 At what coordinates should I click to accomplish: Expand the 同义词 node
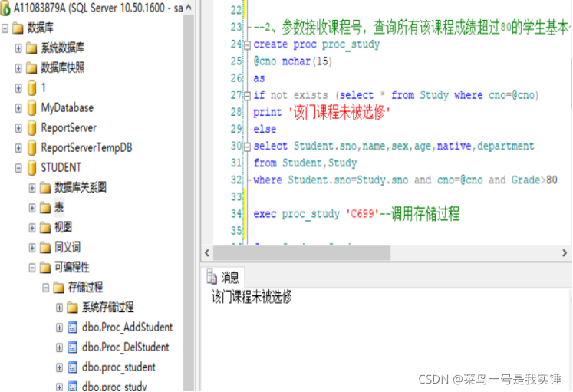point(31,248)
